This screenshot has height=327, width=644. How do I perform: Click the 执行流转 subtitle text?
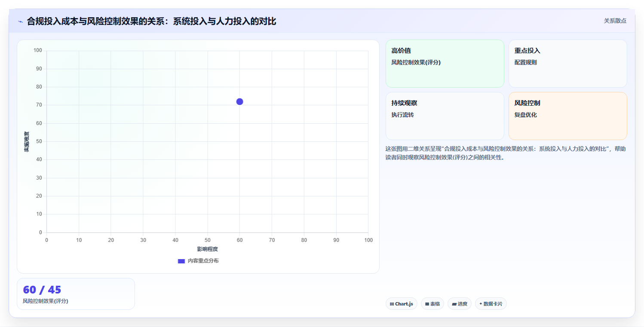(402, 115)
